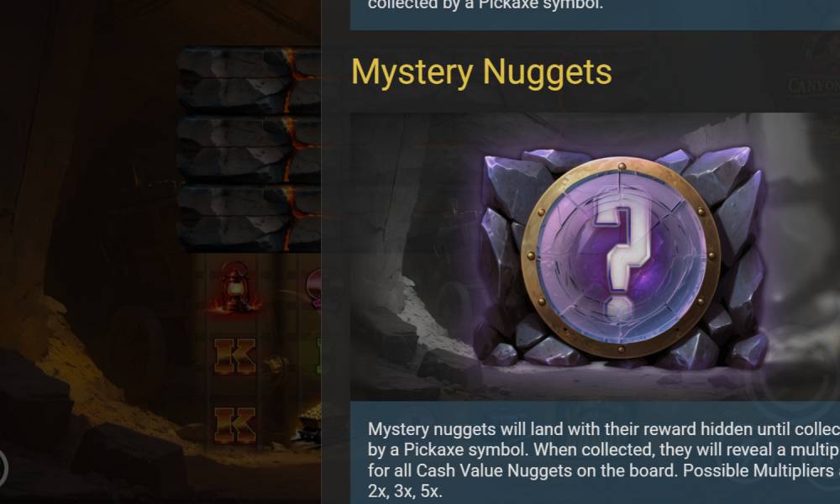Click the Mystery Nuggets heading

point(481,72)
